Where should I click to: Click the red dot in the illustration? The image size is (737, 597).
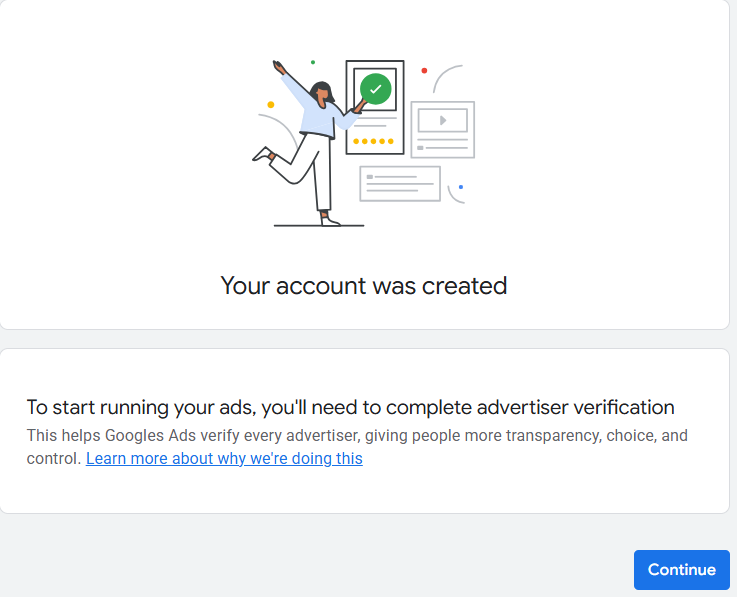(x=424, y=71)
